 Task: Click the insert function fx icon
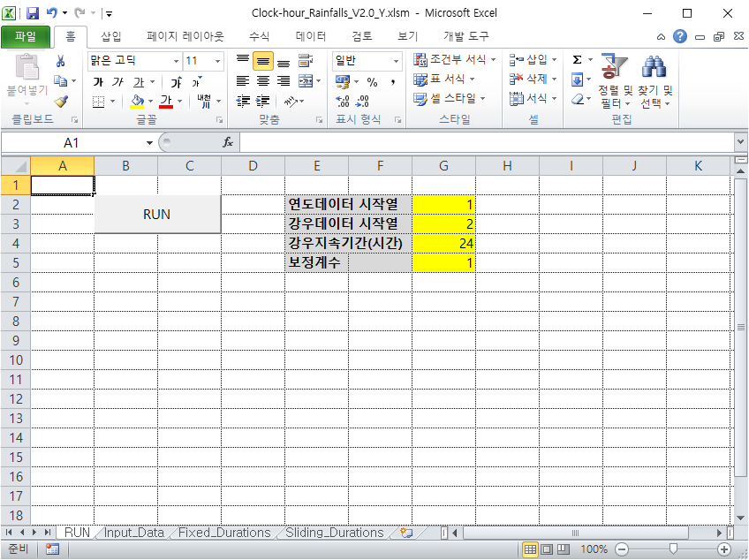(227, 142)
